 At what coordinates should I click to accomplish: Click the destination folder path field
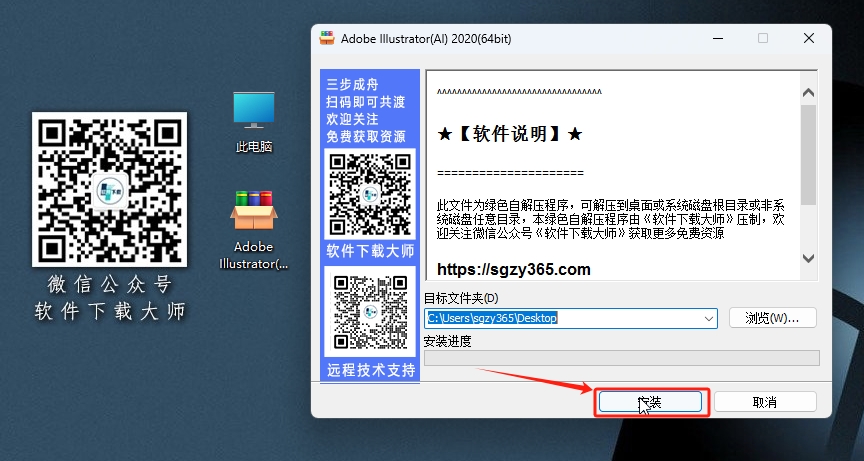(570, 318)
